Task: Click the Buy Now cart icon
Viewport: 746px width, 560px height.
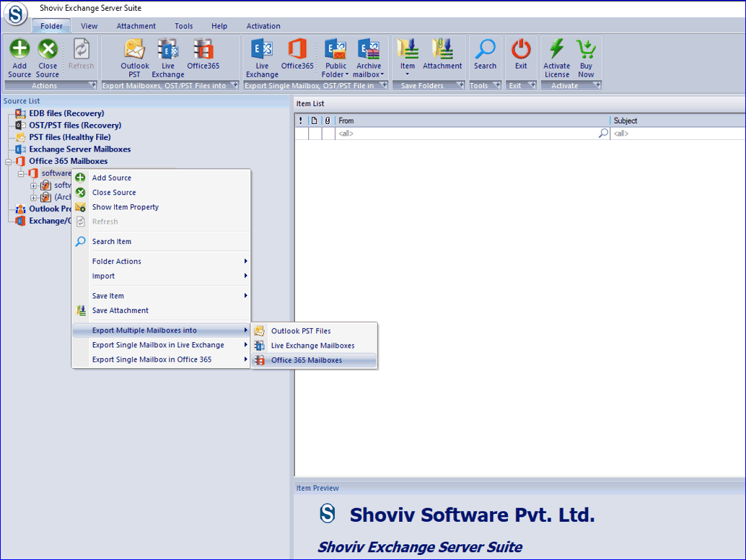Action: click(x=586, y=49)
